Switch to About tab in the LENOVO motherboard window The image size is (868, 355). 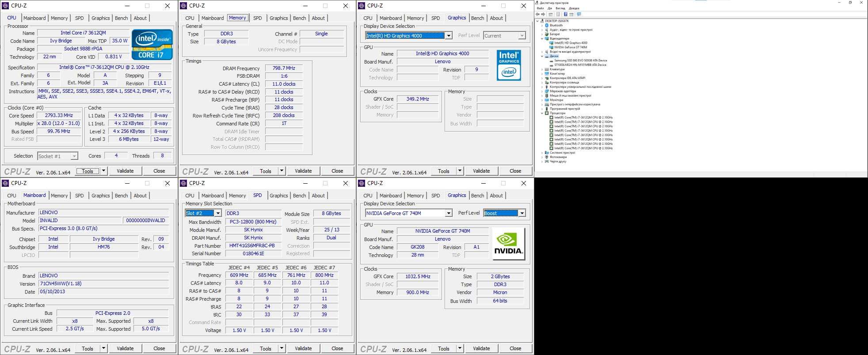coord(140,196)
